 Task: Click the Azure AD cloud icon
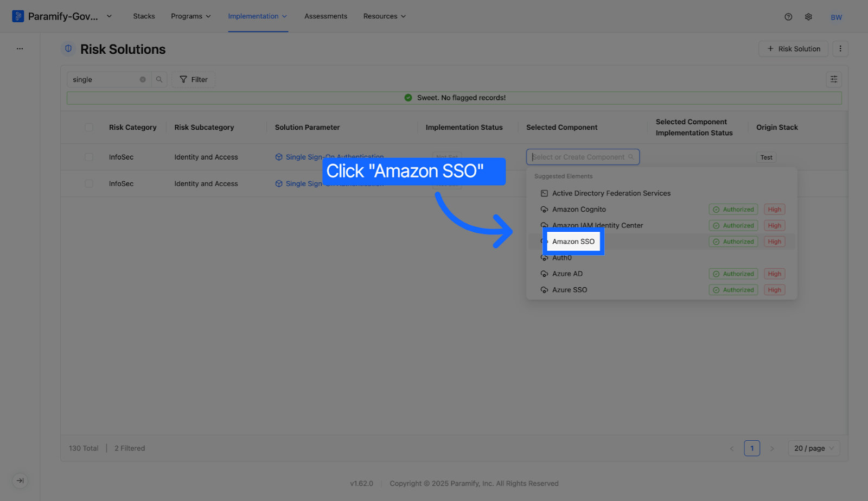coord(544,274)
